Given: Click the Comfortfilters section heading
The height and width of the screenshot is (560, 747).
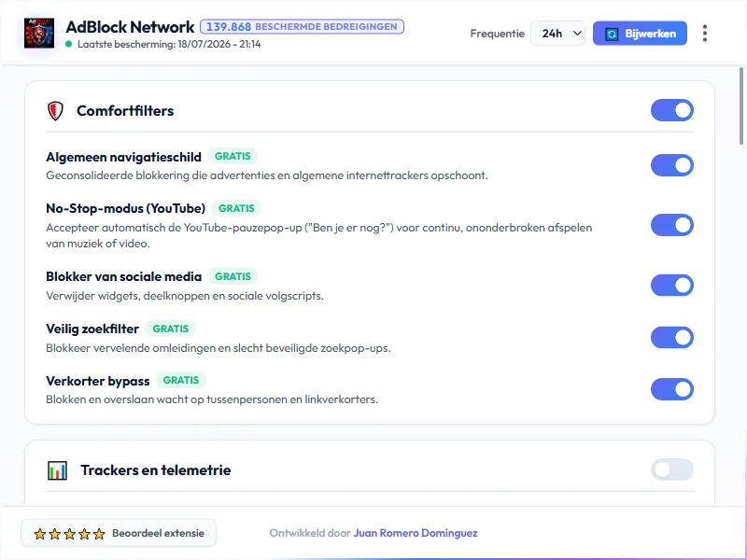Looking at the screenshot, I should coord(125,111).
